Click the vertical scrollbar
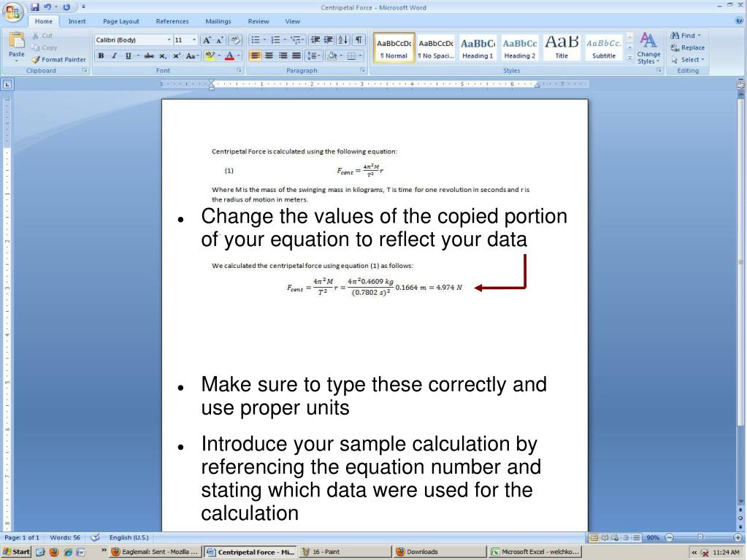 (741, 262)
